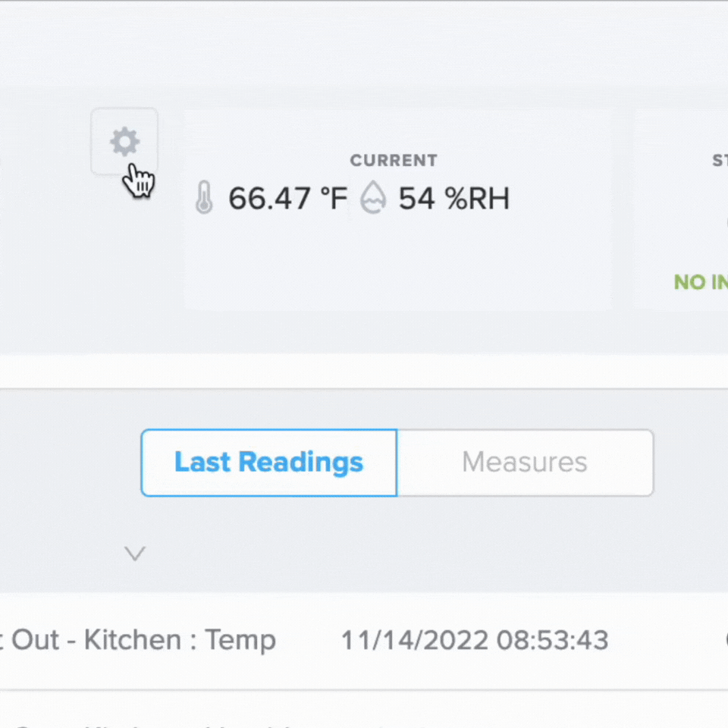Click the thermometer temperature icon
The height and width of the screenshot is (728, 728).
coord(204,198)
